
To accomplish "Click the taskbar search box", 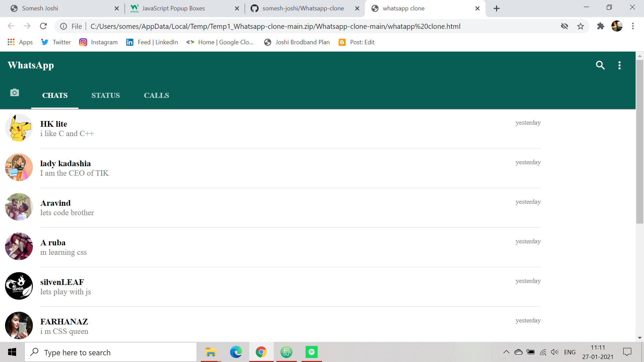I will click(111, 352).
